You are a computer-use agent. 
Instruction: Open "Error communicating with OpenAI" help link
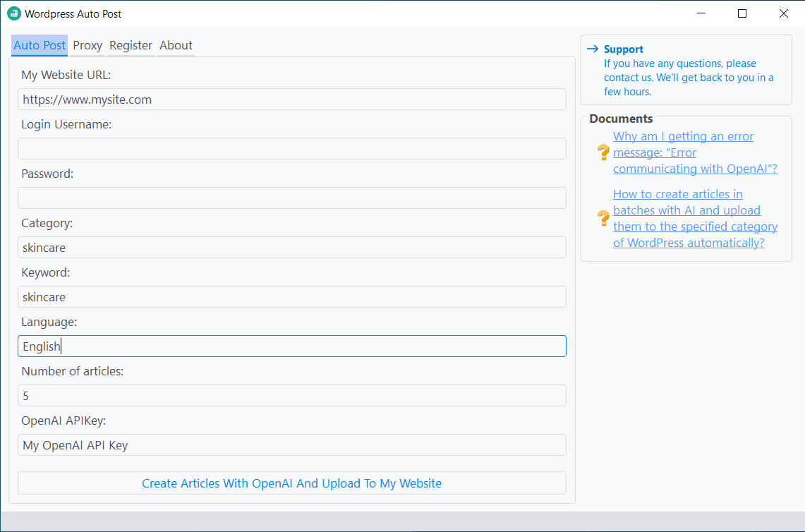coord(695,152)
